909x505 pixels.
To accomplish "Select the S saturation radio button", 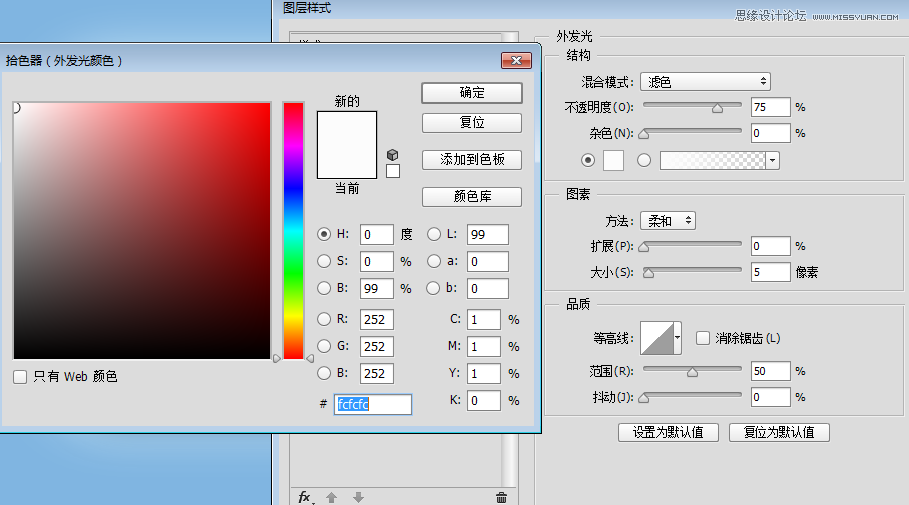I will [324, 261].
